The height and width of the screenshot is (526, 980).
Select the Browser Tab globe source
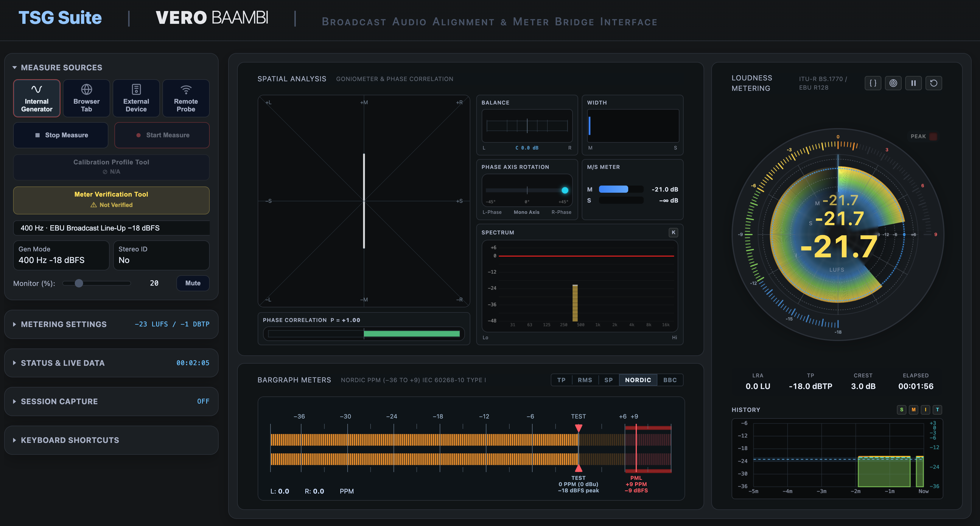click(86, 98)
